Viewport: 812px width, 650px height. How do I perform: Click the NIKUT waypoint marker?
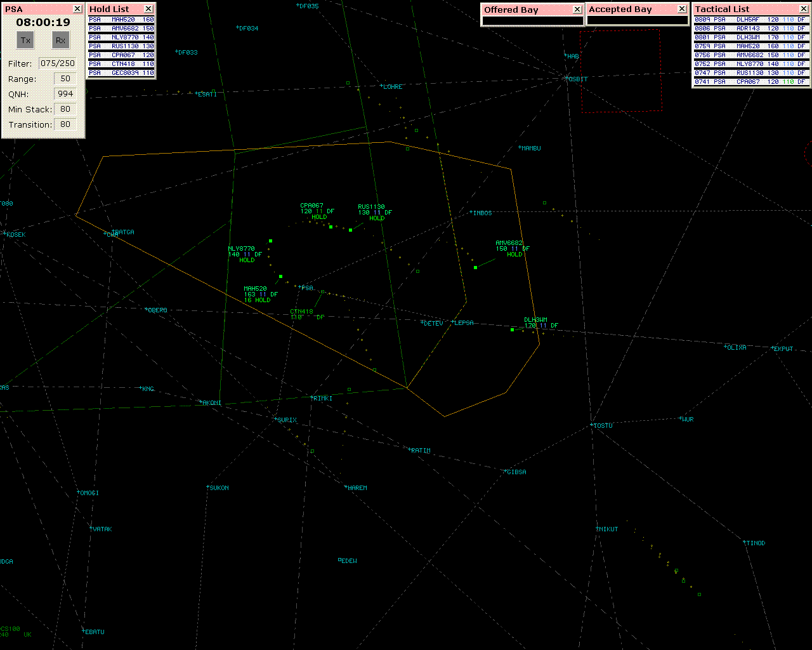pyautogui.click(x=606, y=529)
